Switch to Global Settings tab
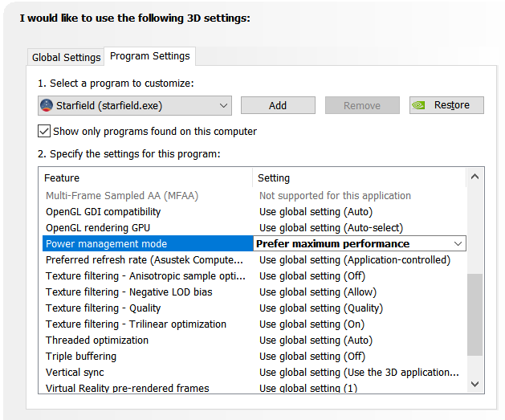Screen dimensions: 505x420 click(66, 57)
